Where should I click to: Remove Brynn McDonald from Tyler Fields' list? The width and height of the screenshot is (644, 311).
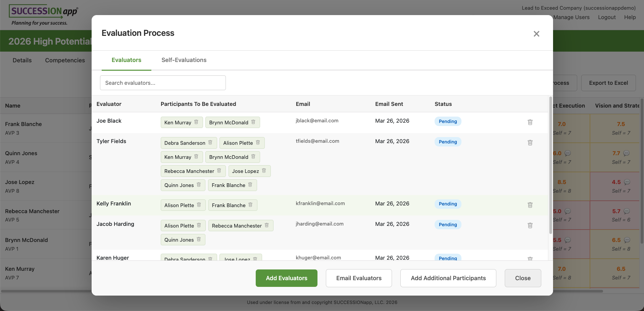(x=253, y=157)
